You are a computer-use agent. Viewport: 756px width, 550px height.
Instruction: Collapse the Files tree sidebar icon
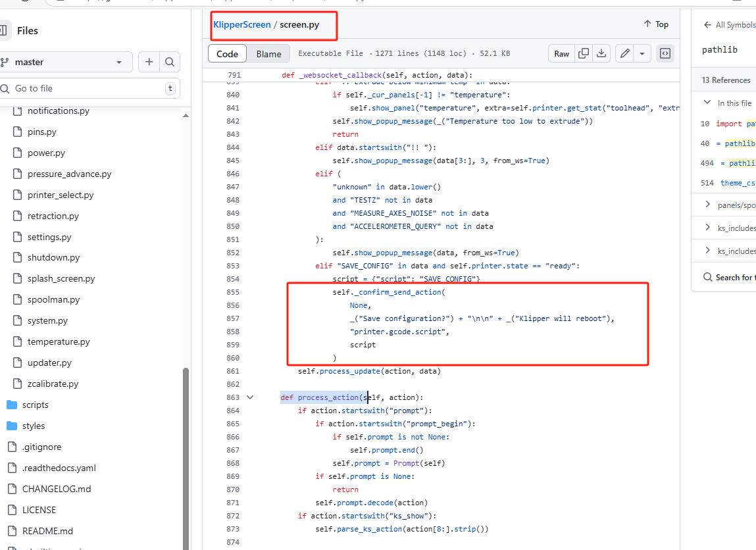coord(4,30)
